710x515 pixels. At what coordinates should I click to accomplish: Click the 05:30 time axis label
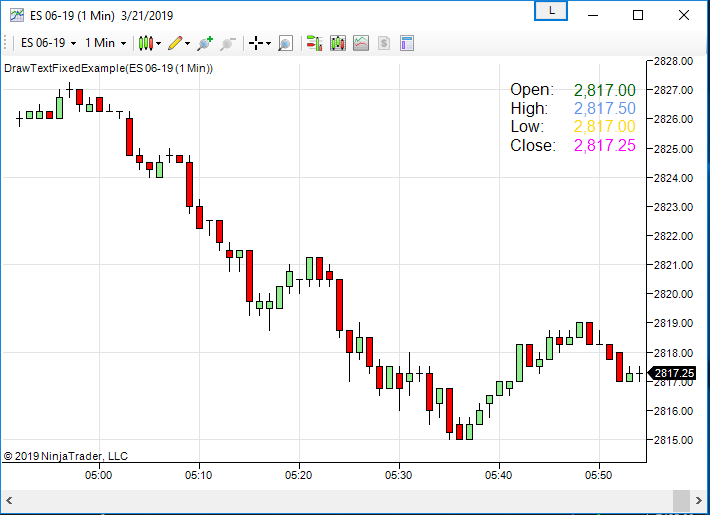399,475
